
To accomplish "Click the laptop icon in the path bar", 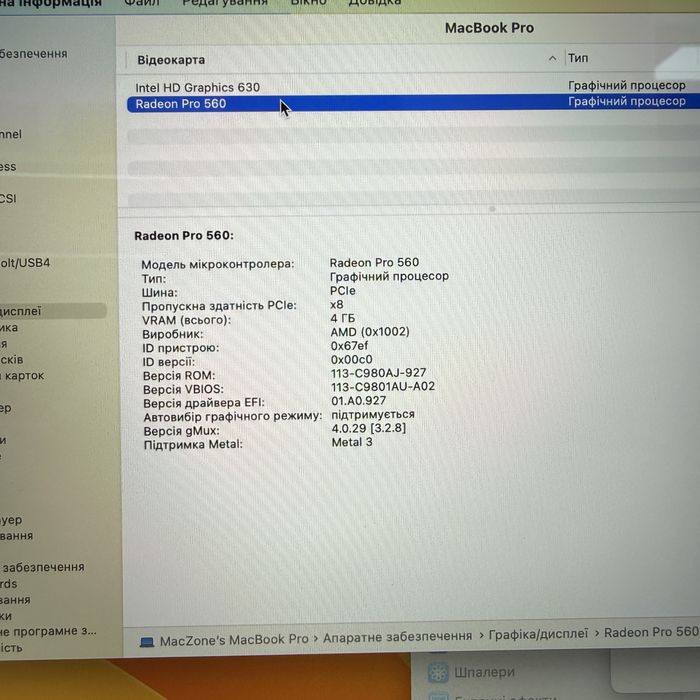I will [147, 642].
